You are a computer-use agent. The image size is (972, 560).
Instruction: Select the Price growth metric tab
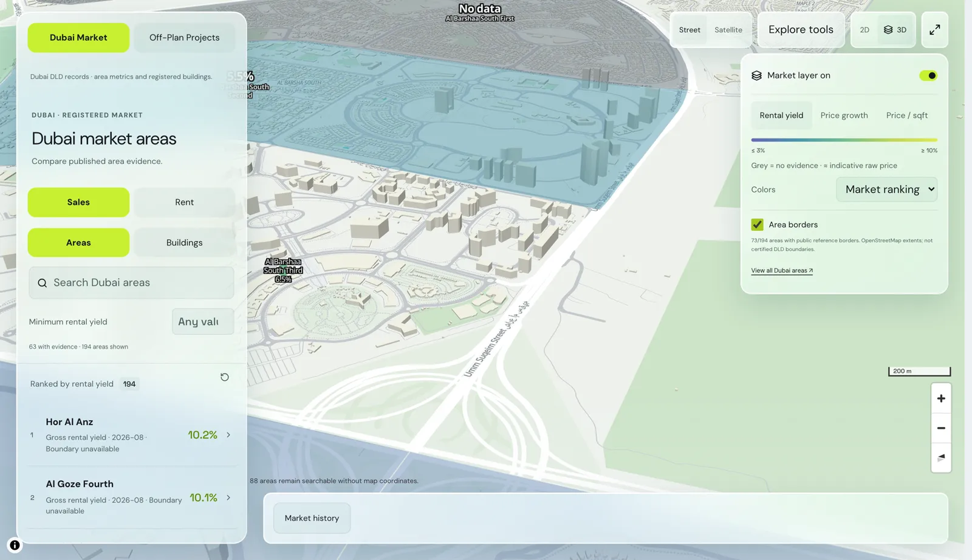tap(844, 115)
